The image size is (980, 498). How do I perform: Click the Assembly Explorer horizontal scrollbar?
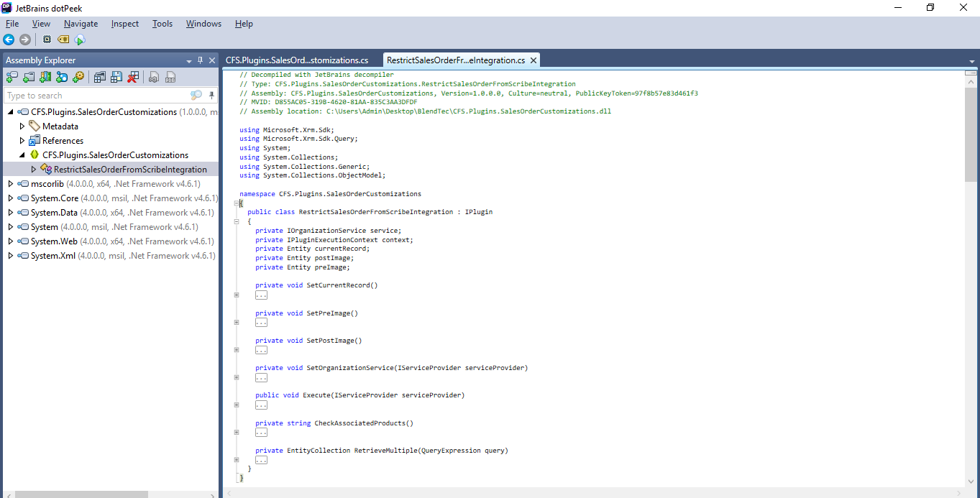click(81, 494)
